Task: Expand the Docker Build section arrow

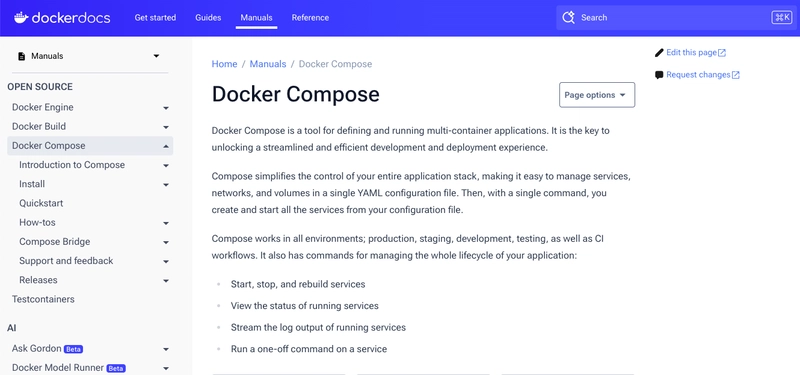Action: tap(166, 127)
